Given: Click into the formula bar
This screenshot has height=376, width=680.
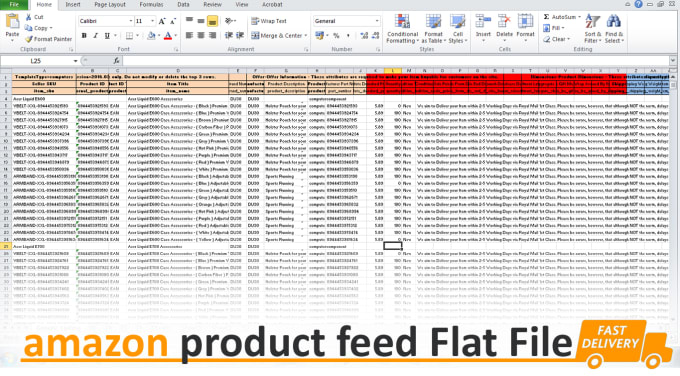Looking at the screenshot, I should point(396,61).
